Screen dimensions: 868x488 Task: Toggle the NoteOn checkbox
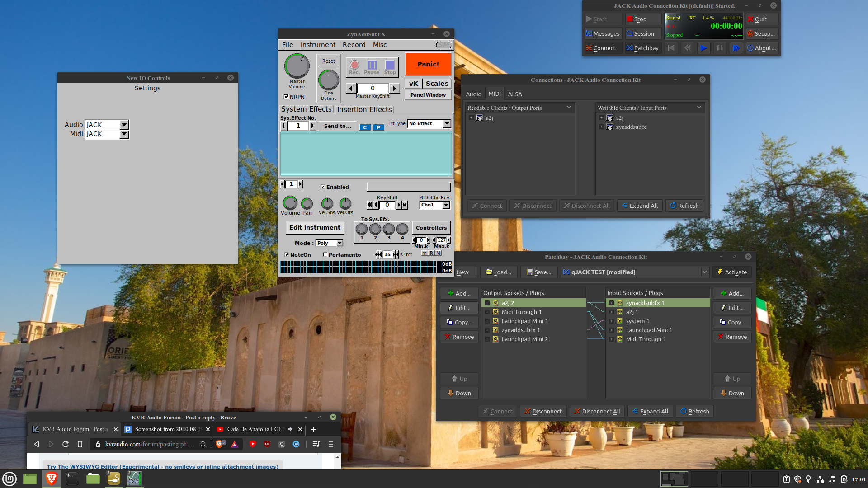tap(287, 254)
